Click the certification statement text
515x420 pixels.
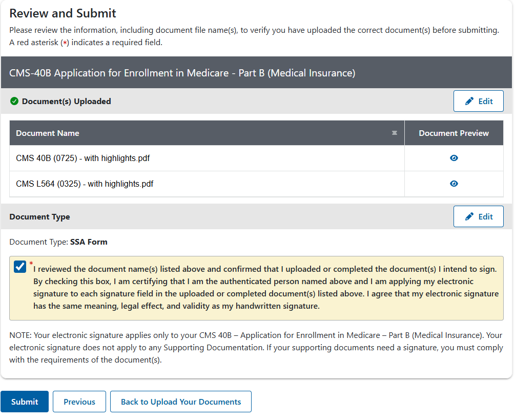pyautogui.click(x=265, y=288)
